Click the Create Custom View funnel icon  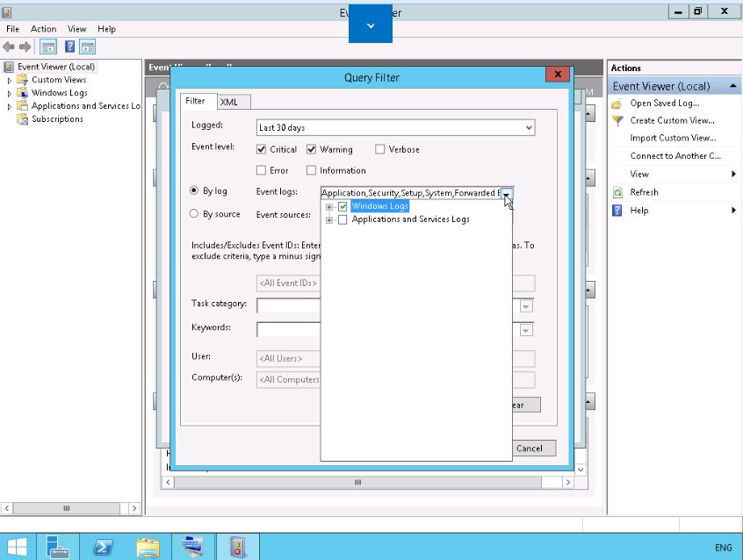pos(617,121)
